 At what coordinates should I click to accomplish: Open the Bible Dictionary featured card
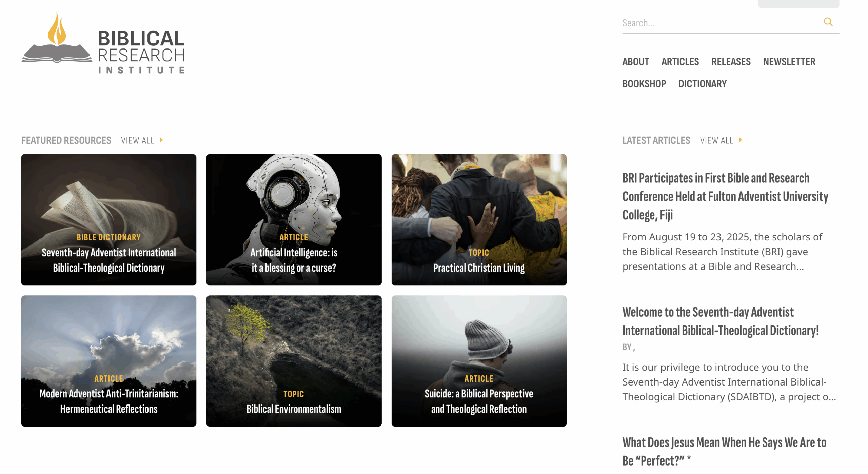(108, 220)
